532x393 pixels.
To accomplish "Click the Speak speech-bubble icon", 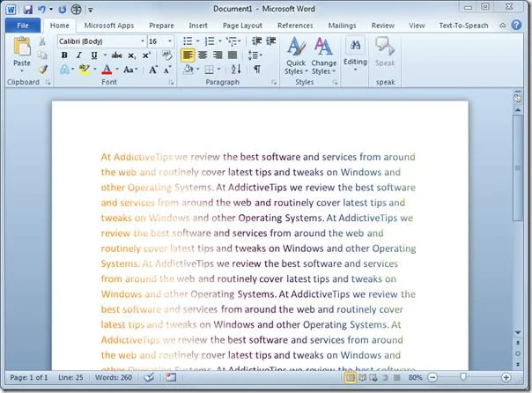I will tap(385, 47).
